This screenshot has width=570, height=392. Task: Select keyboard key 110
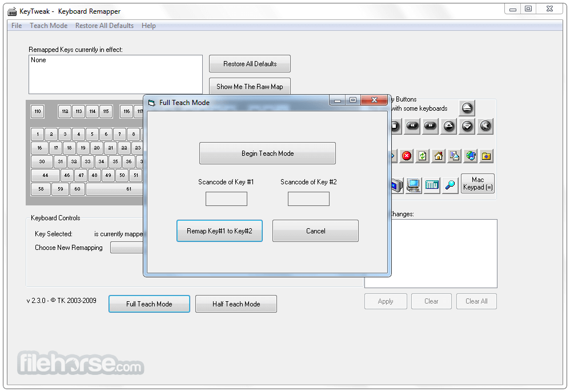point(38,111)
